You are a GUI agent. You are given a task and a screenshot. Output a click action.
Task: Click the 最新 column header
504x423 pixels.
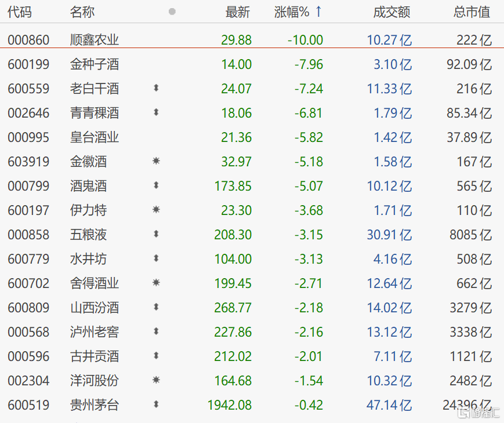click(x=238, y=12)
